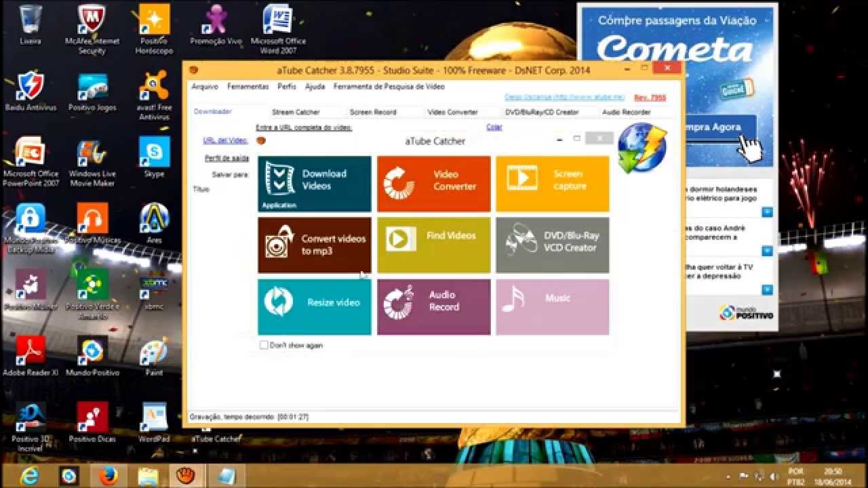This screenshot has width=868, height=488.
Task: Tick the Don't show again checkbox
Action: tap(264, 345)
